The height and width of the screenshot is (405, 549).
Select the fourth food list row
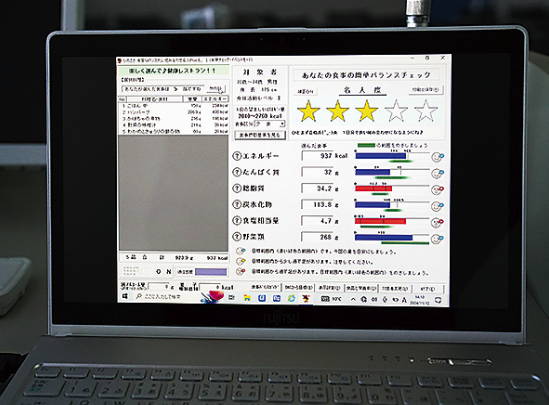click(174, 125)
